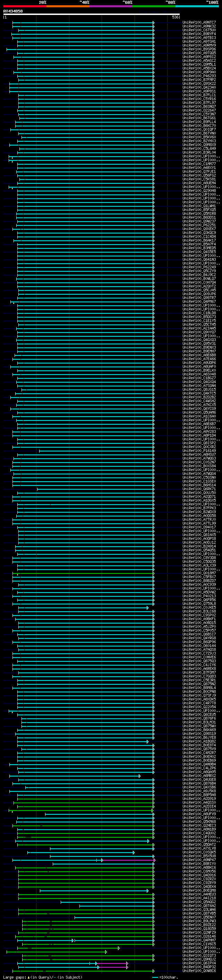Open hit UniRef100_C6T5U0
The width and height of the screenshot is (222, 980).
[x=199, y=30]
